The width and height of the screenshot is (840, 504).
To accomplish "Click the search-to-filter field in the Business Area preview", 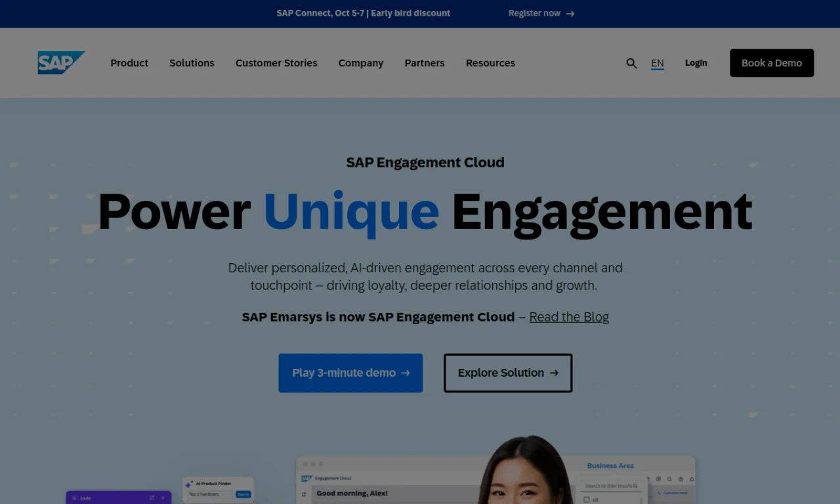I will [x=611, y=486].
